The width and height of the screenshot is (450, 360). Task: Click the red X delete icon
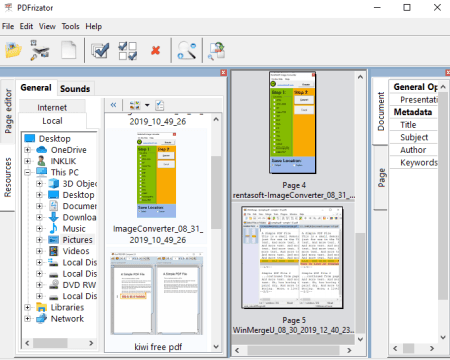click(x=155, y=51)
